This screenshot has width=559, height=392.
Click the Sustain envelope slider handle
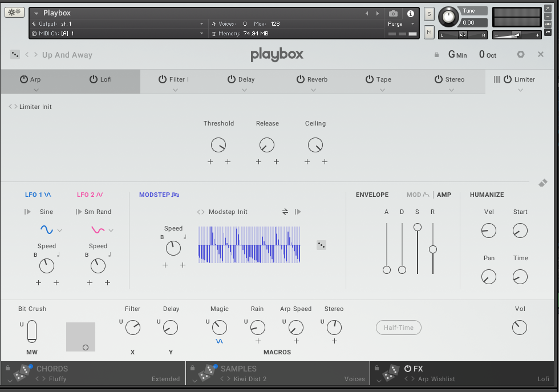click(418, 227)
